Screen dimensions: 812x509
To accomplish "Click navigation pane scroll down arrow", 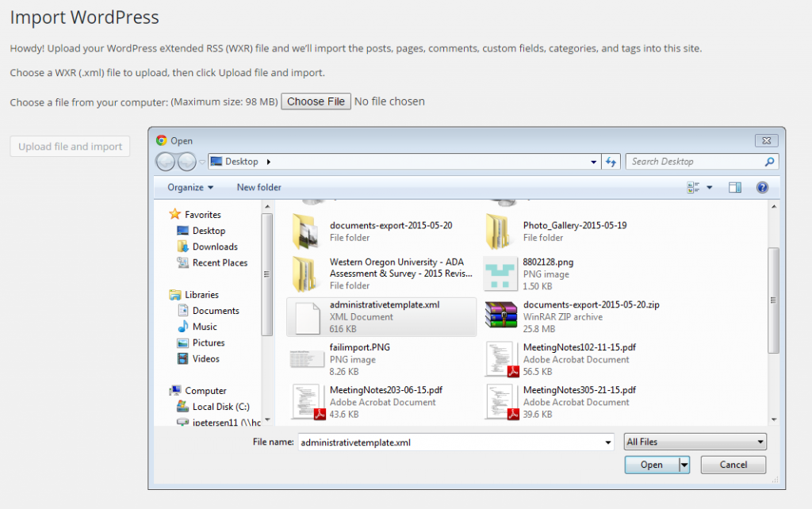I will (x=267, y=419).
